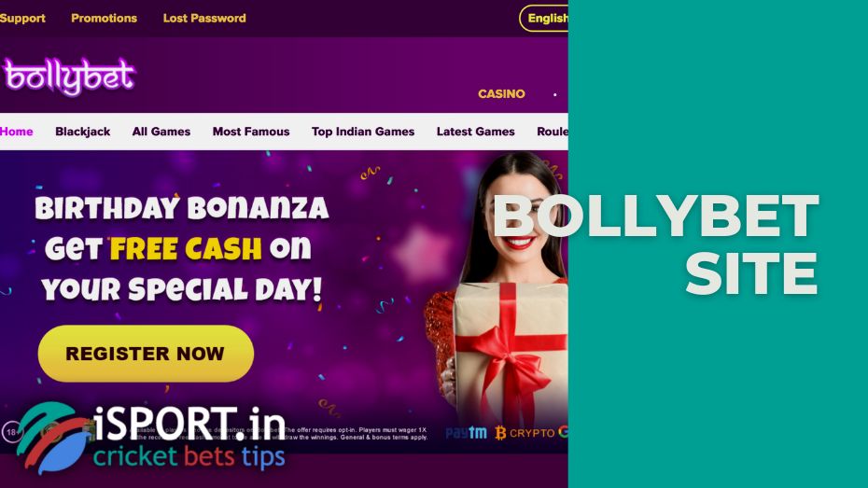Click the Bitcoin crypto icon
This screenshot has width=868, height=488.
pos(500,433)
